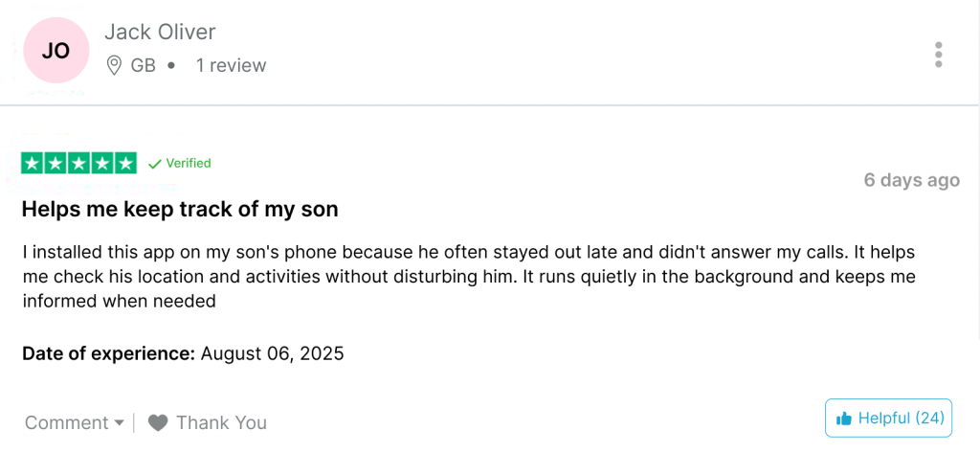Click the review body paragraph text
The height and width of the screenshot is (453, 980).
click(469, 277)
